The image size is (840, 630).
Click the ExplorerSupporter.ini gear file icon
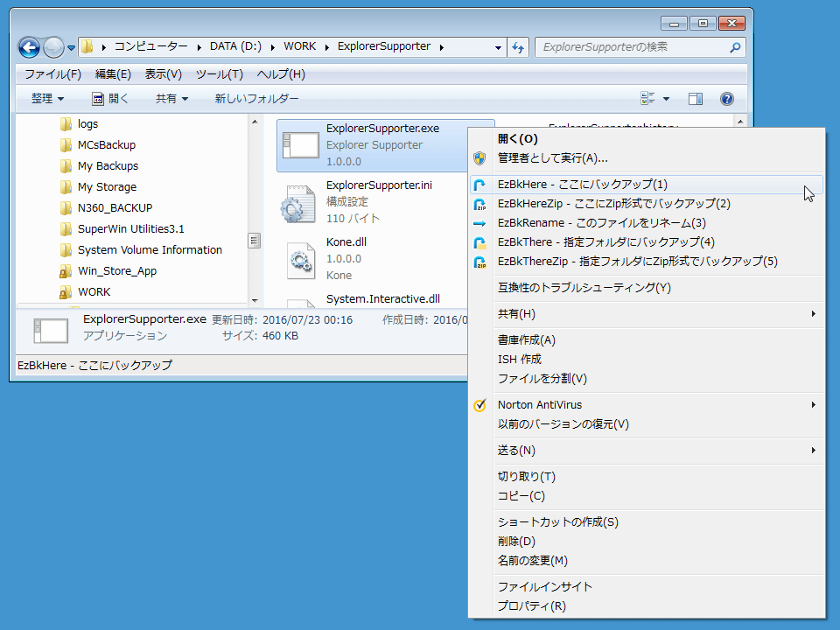[297, 204]
